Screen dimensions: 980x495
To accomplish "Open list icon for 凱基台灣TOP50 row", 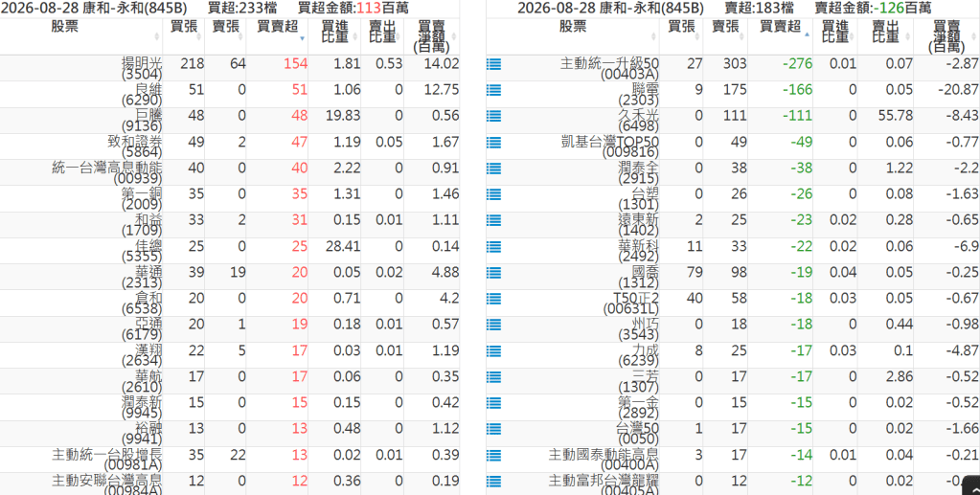I will [493, 142].
